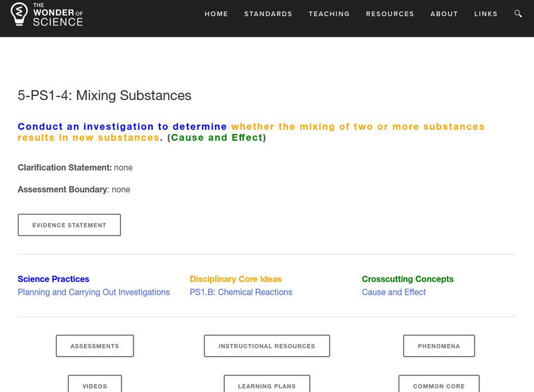Viewport: 534px width, 392px height.
Task: Select the Phenomena button
Action: (x=439, y=346)
